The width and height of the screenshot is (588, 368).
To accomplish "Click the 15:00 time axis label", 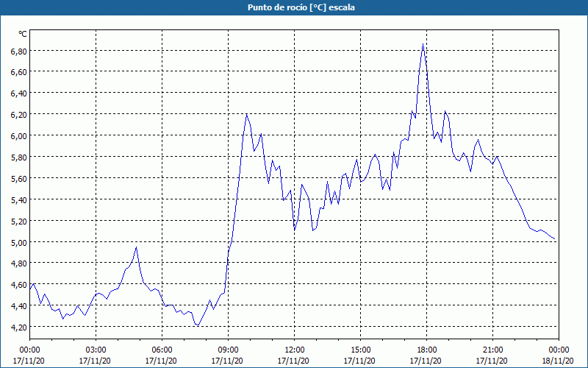I will click(361, 350).
